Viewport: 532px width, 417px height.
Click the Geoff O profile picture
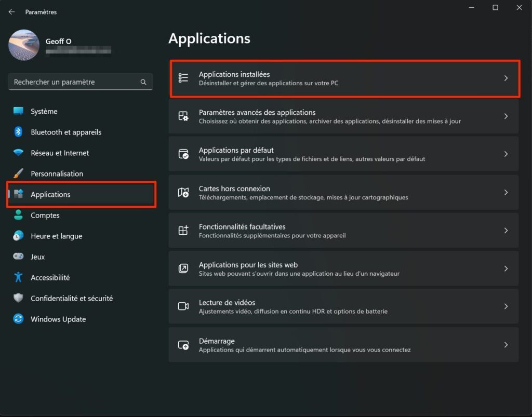(x=24, y=45)
